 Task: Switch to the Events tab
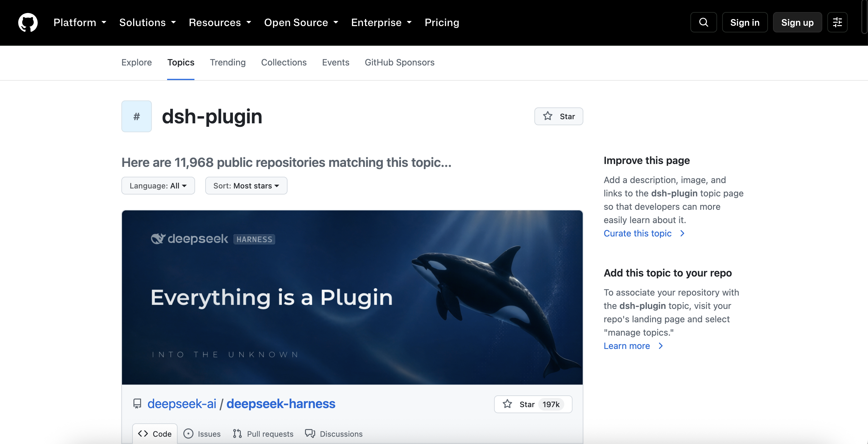click(x=336, y=62)
